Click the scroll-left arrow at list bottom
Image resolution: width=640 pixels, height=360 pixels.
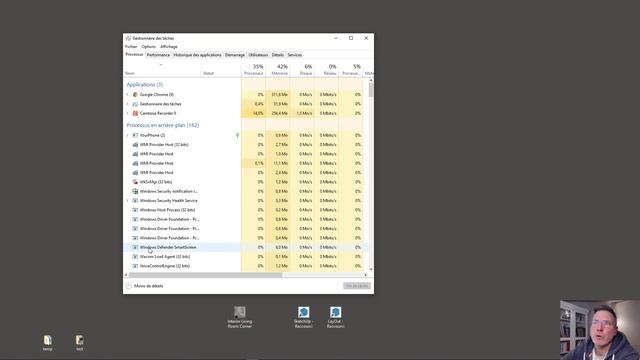coord(126,276)
